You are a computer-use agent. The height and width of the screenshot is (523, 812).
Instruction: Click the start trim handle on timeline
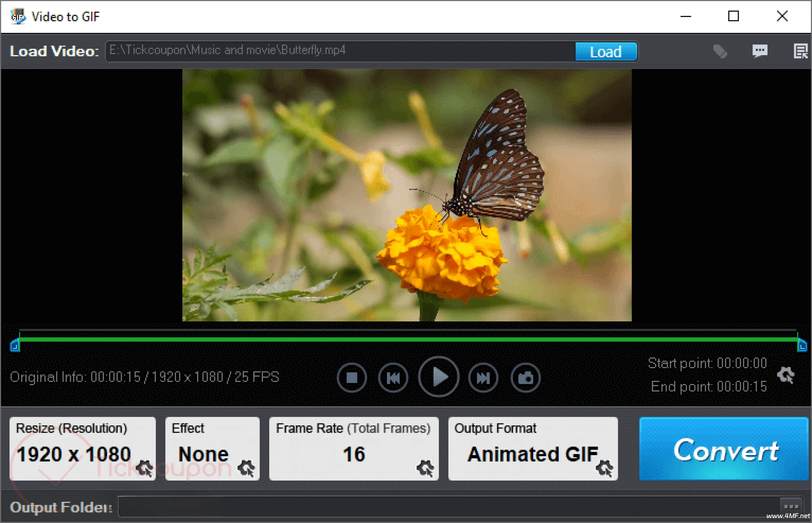(x=15, y=346)
